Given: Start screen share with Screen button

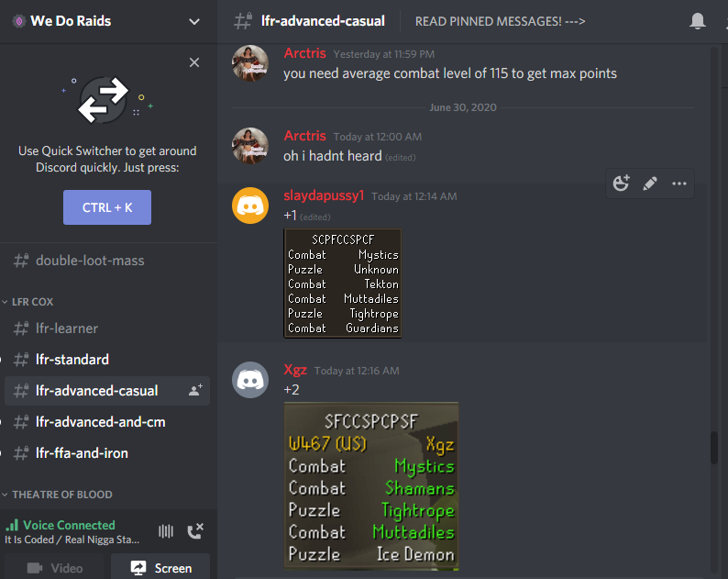Looking at the screenshot, I should coord(160,568).
